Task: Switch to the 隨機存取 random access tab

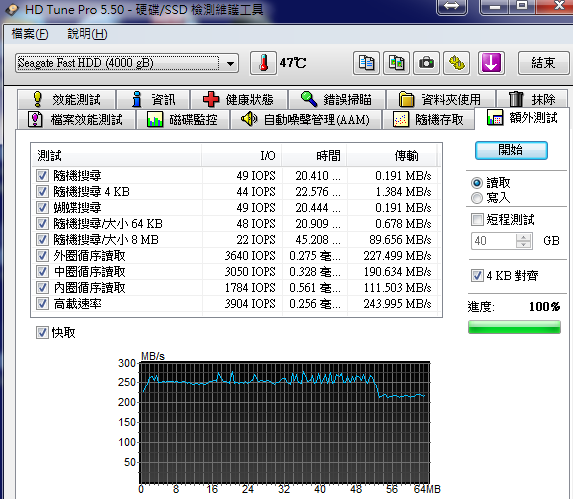Action: [x=428, y=119]
